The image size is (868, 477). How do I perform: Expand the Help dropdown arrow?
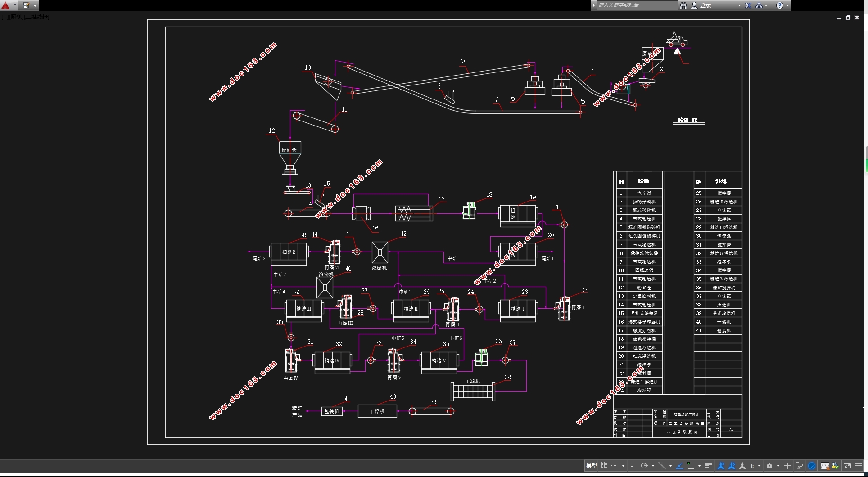point(787,5)
